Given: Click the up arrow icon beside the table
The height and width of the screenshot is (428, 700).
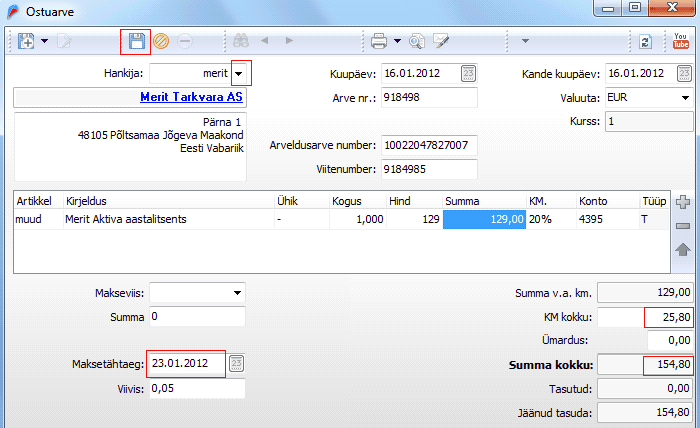Looking at the screenshot, I should point(684,249).
